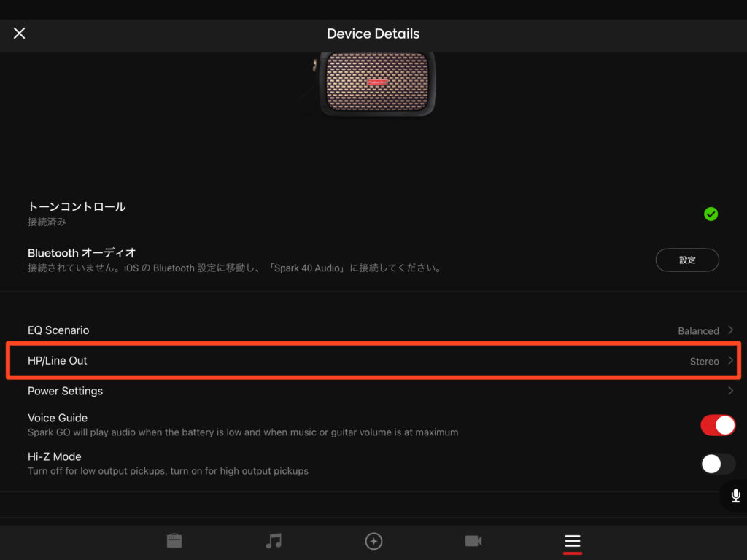This screenshot has width=747, height=560.
Task: Disable the Voice Guide switch
Action: (x=718, y=425)
